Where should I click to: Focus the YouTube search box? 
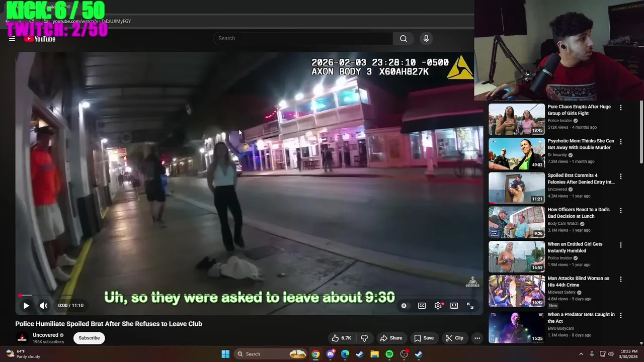pos(303,38)
